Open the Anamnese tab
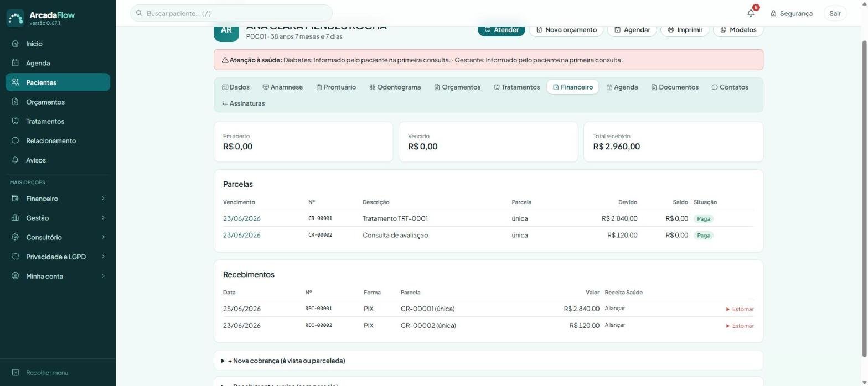Screen dimensions: 868x386 [283, 87]
